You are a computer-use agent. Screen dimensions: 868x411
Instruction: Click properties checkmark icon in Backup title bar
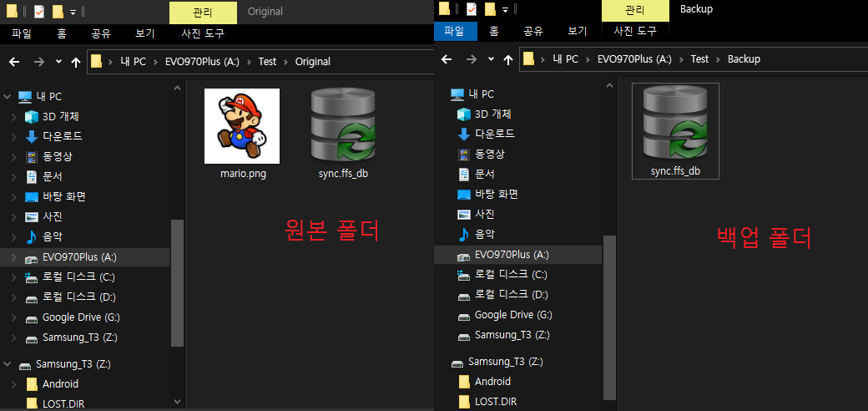tap(472, 9)
